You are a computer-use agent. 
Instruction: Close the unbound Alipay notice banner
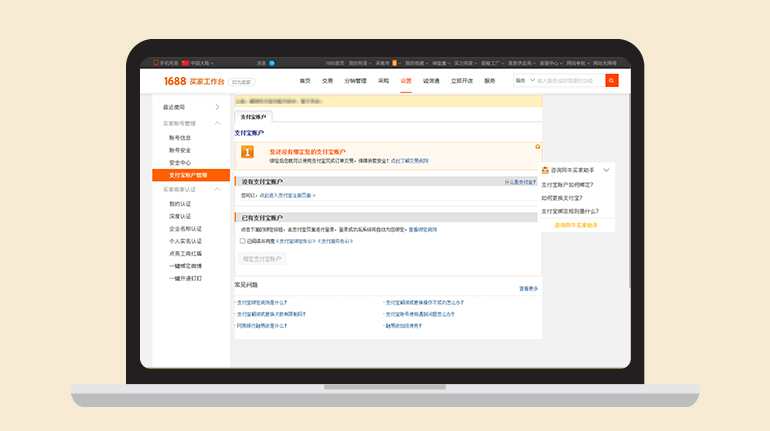(x=537, y=146)
